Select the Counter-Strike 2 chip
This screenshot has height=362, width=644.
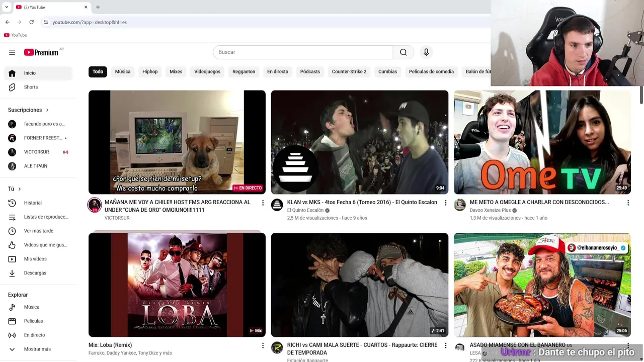pyautogui.click(x=349, y=71)
